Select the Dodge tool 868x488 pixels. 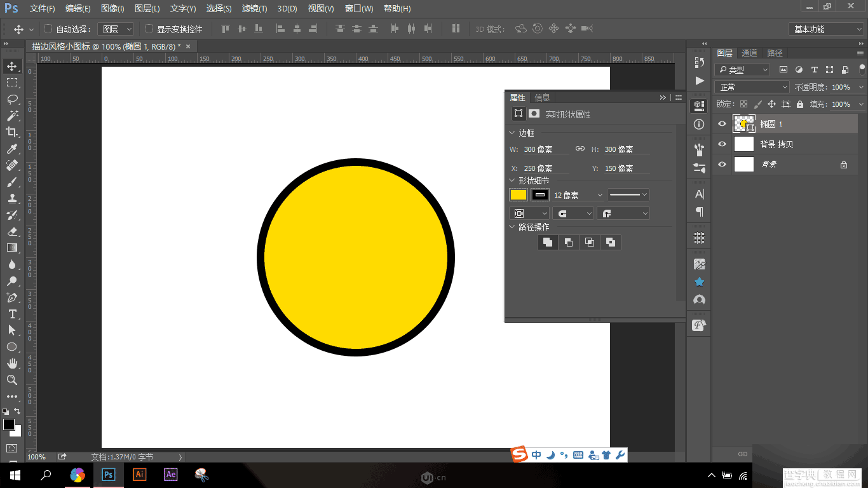(11, 281)
